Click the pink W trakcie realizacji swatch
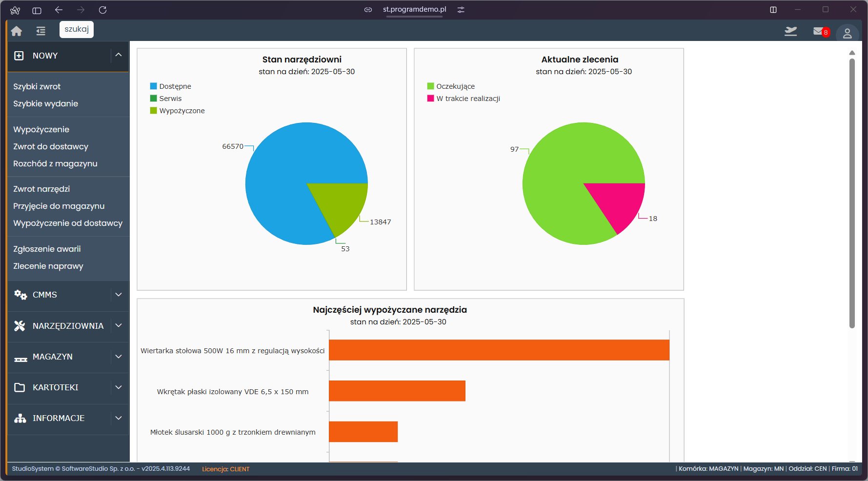 (430, 99)
